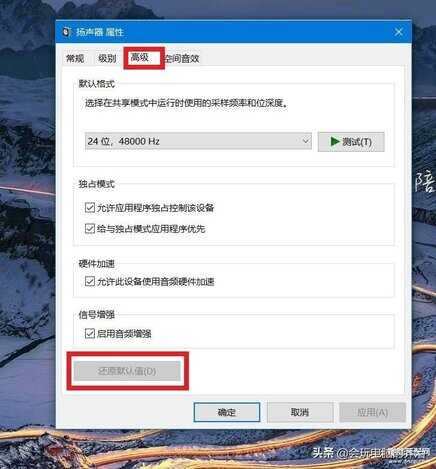Screen dimensions: 436x469
Task: Toggle the 启用音频增强 checkbox
Action: (x=90, y=333)
